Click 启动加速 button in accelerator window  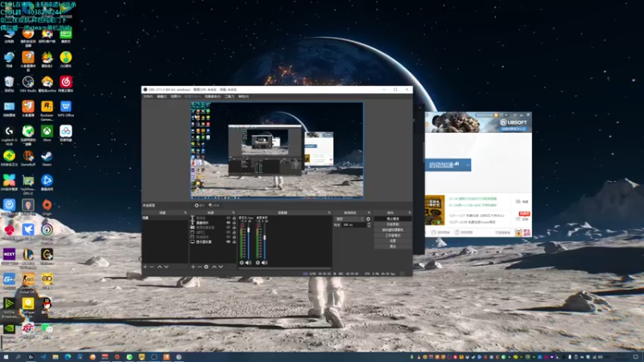[444, 165]
